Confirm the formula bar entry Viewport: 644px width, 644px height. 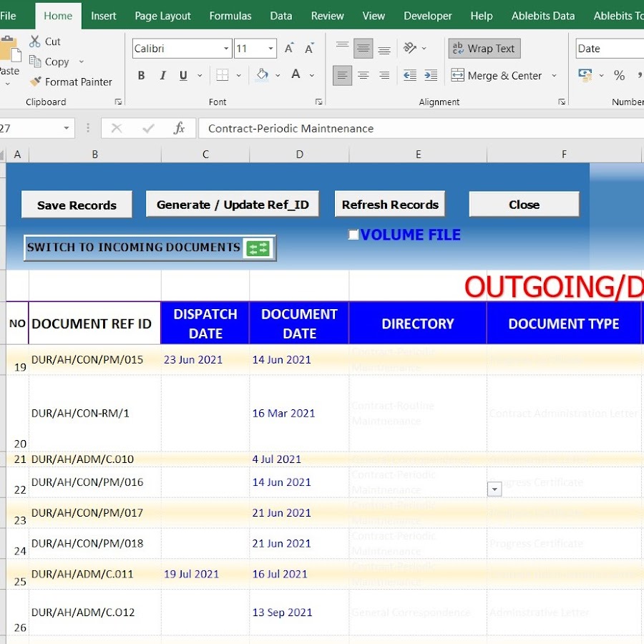click(x=148, y=129)
